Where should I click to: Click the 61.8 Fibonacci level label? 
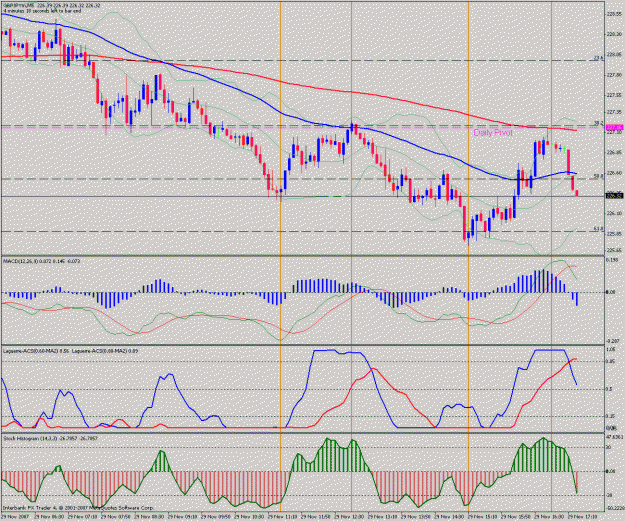(x=599, y=229)
